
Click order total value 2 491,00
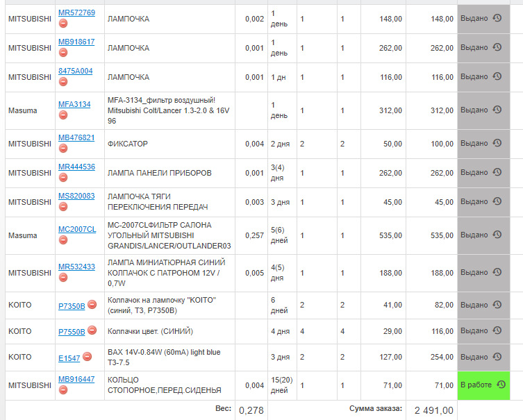pyautogui.click(x=433, y=410)
